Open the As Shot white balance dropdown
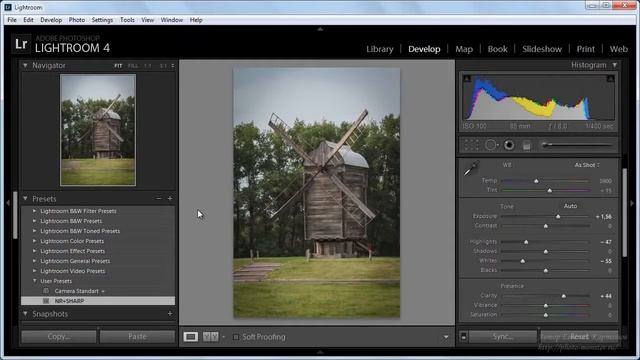Image resolution: width=640 pixels, height=360 pixels. click(587, 165)
